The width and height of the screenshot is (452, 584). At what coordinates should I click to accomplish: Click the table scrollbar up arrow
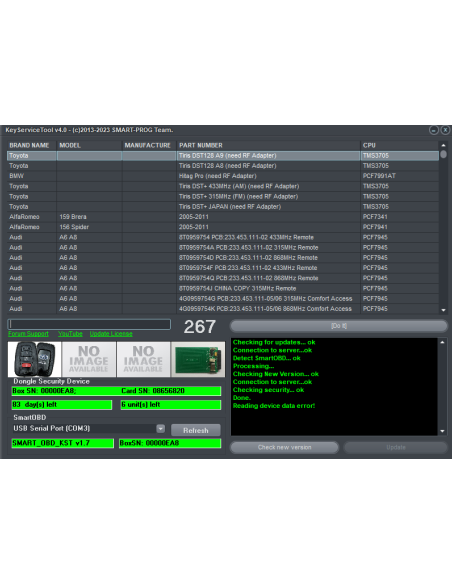pos(443,145)
